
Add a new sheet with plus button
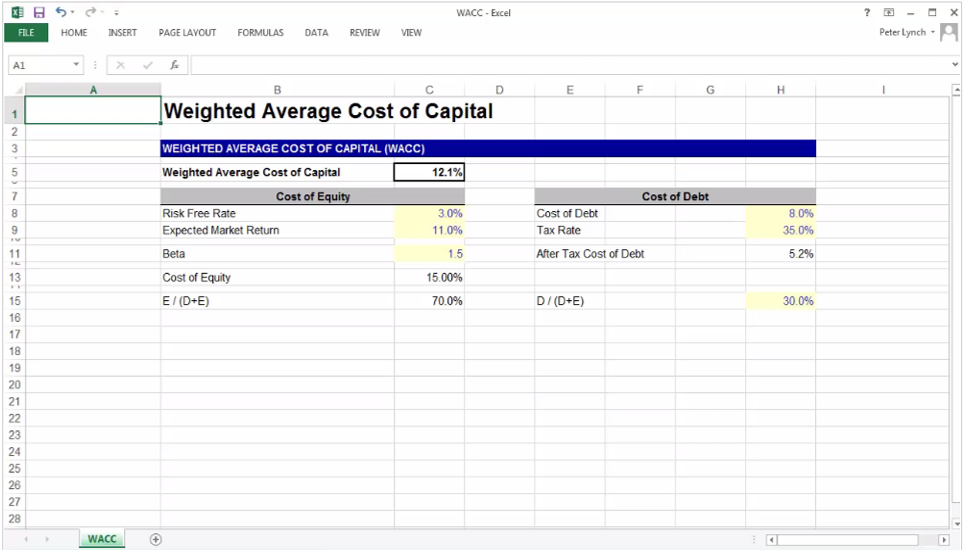point(155,539)
